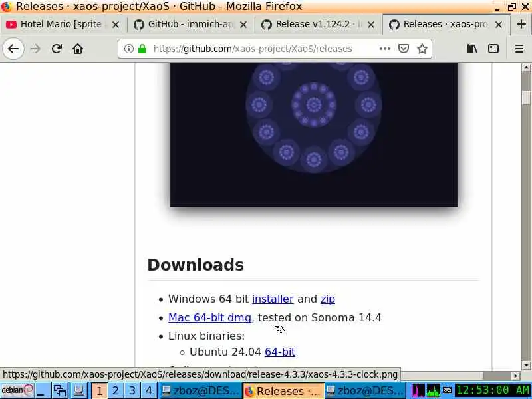Switch to the Hotel Mario tab
Image resolution: width=532 pixels, height=399 pixels.
pos(63,25)
